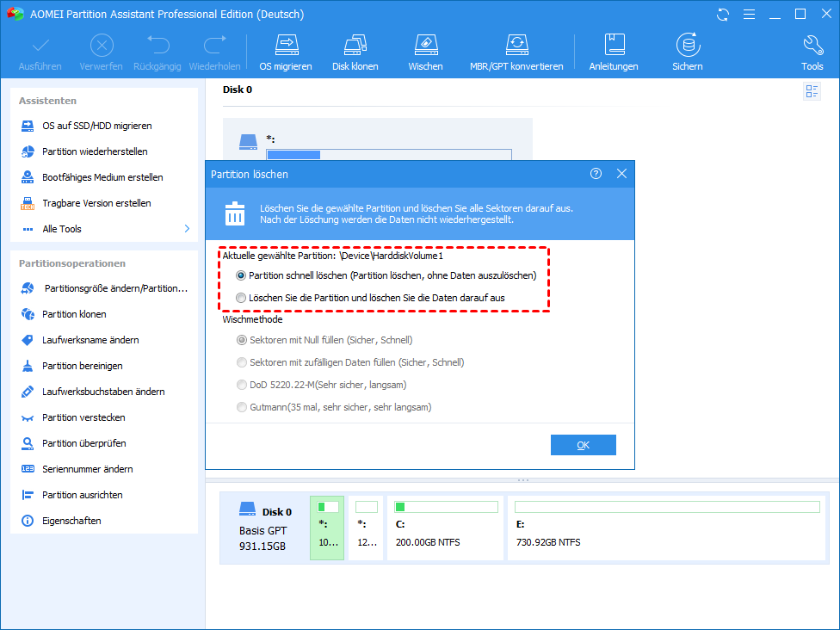
Task: Confirm dialog with OK button
Action: tap(583, 445)
